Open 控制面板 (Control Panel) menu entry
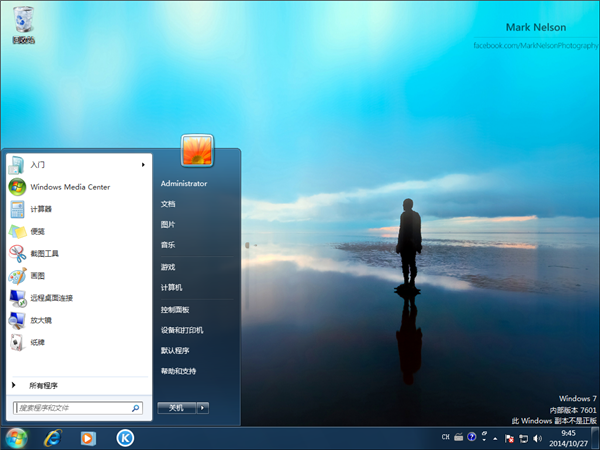Screen dimensions: 600x450 pyautogui.click(x=175, y=309)
